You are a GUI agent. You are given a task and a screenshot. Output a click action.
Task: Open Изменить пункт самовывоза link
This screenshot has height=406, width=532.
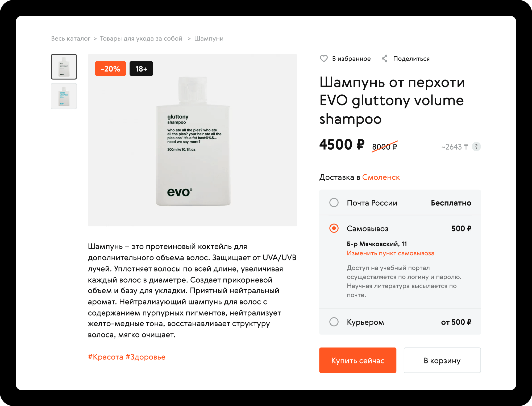[390, 253]
